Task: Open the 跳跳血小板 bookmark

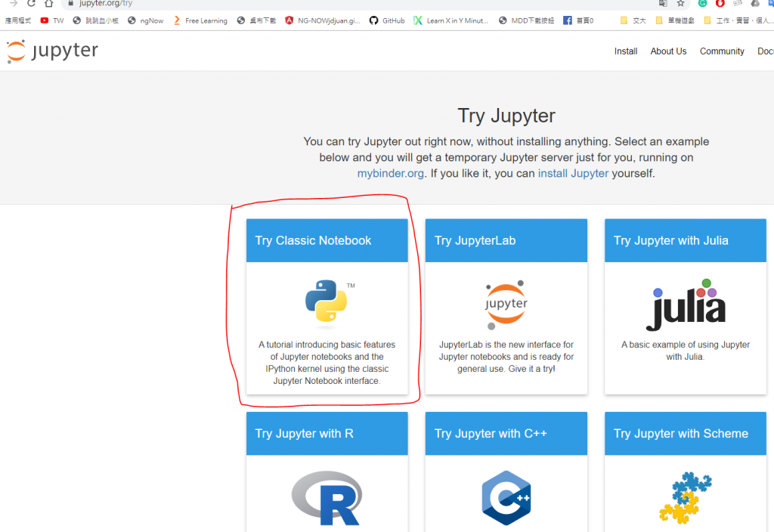Action: tap(96, 20)
